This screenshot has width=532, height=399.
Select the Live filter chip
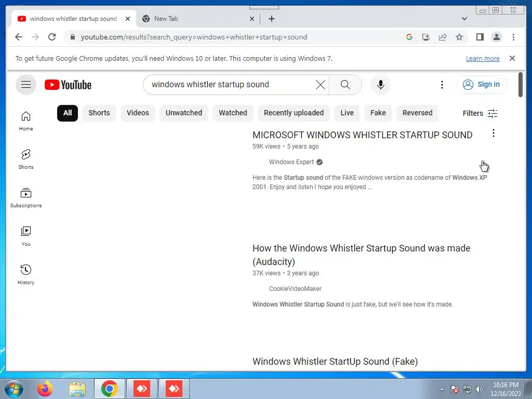click(347, 113)
